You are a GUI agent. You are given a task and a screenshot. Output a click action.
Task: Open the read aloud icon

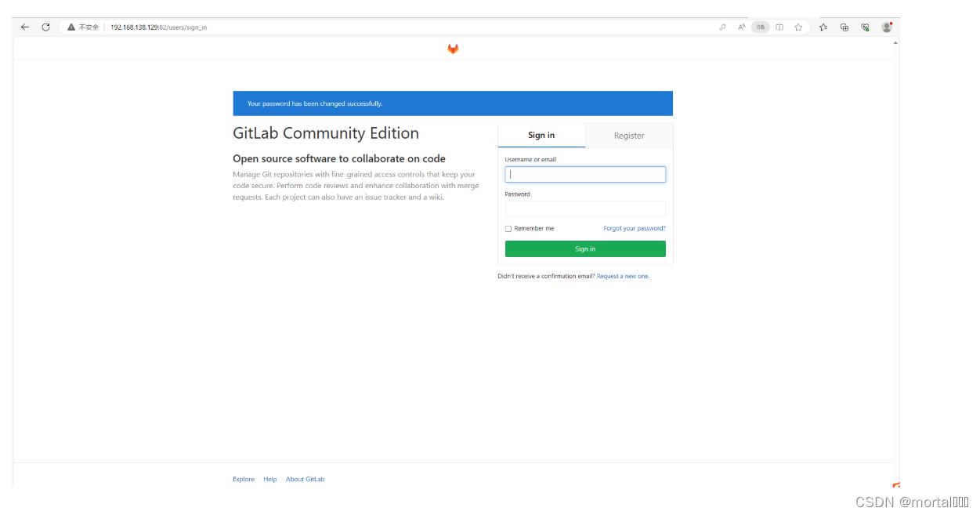pos(742,27)
